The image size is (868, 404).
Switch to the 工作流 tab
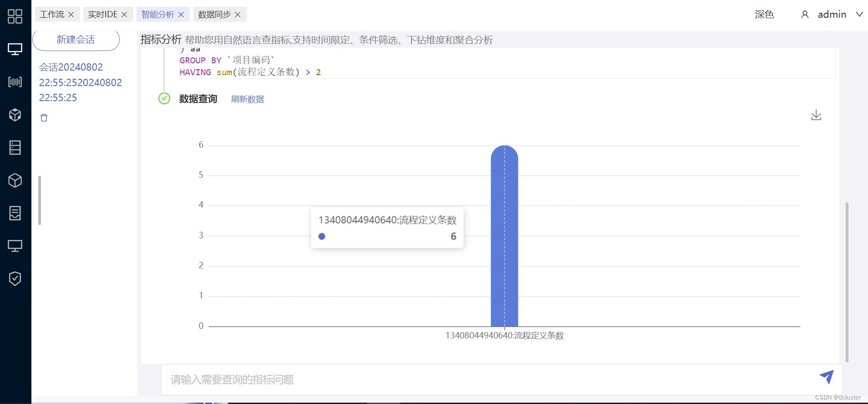[x=52, y=15]
